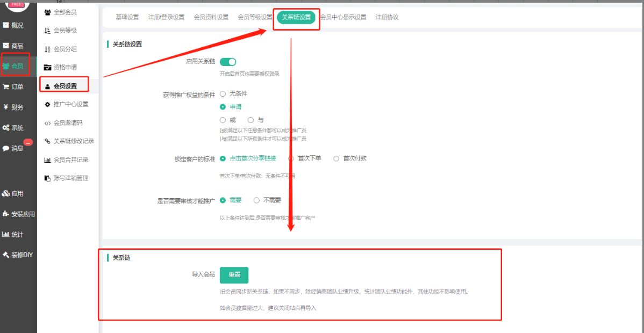
Task: Click the 系统 gears icon
Action: click(x=6, y=128)
